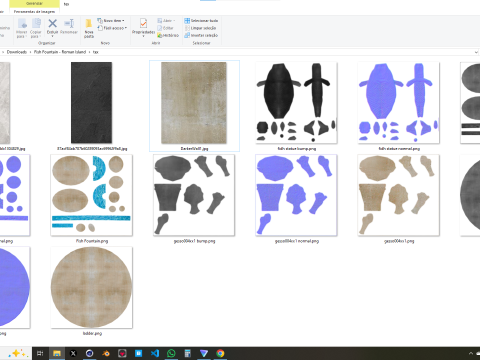Viewport: 480px width, 360px height.
Task: Click Limpar seleção in the ribbon
Action: coord(200,28)
